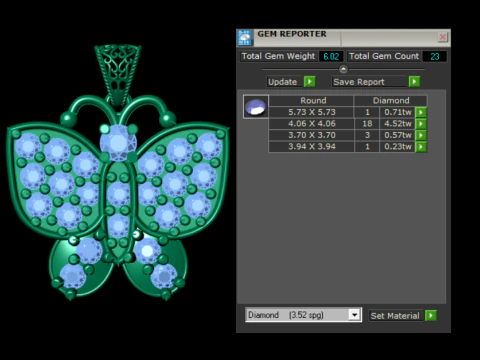Select the 5.73 X 5.73 size cell

[311, 112]
